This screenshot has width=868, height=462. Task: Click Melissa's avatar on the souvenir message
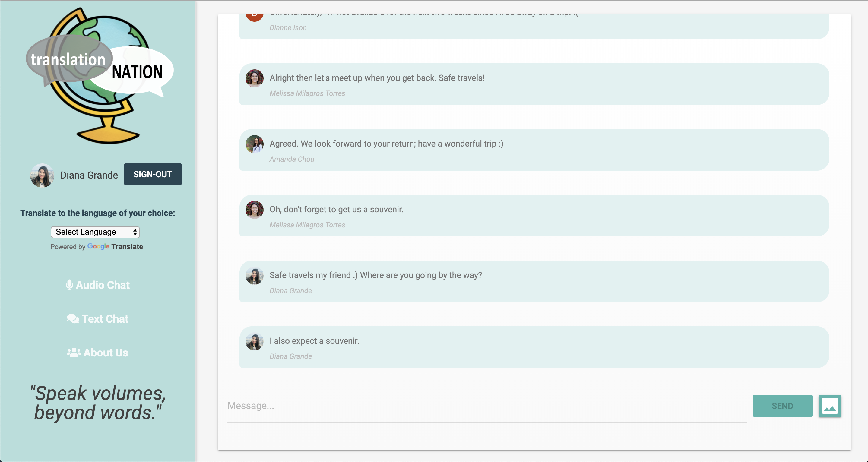(255, 210)
